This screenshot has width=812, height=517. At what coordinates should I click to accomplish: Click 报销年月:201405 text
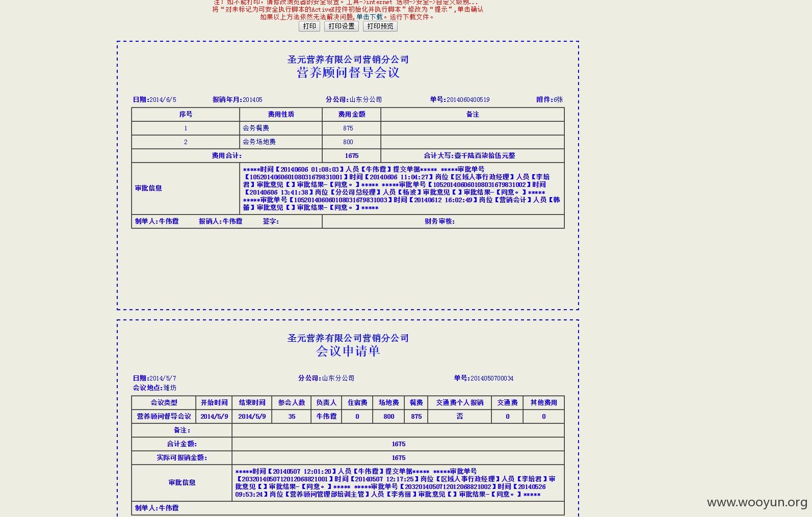tap(238, 100)
